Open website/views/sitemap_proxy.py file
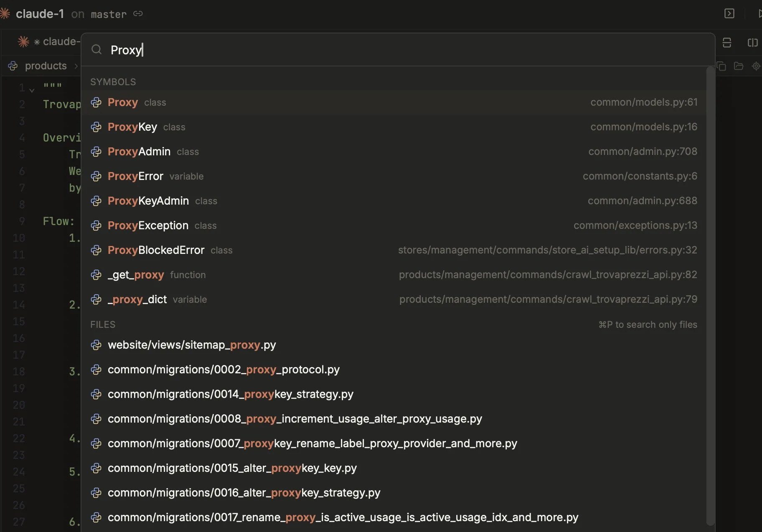Viewport: 762px width, 532px height. pos(394,345)
